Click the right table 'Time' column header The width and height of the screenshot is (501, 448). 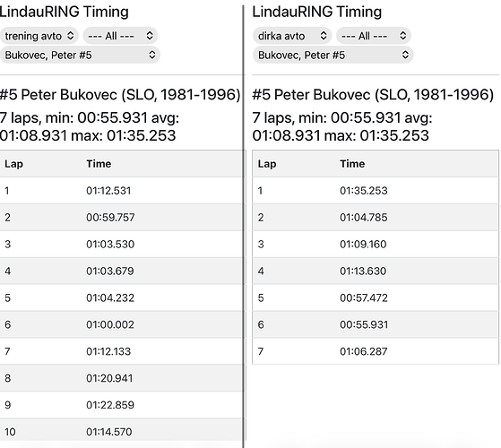click(x=352, y=164)
